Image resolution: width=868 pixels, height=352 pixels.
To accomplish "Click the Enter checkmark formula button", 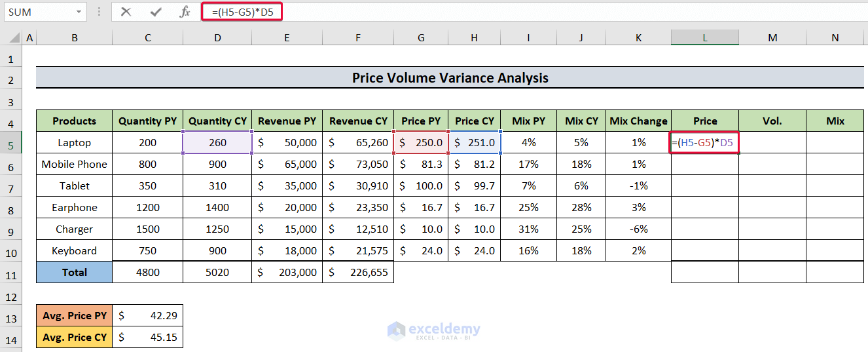I will (156, 12).
